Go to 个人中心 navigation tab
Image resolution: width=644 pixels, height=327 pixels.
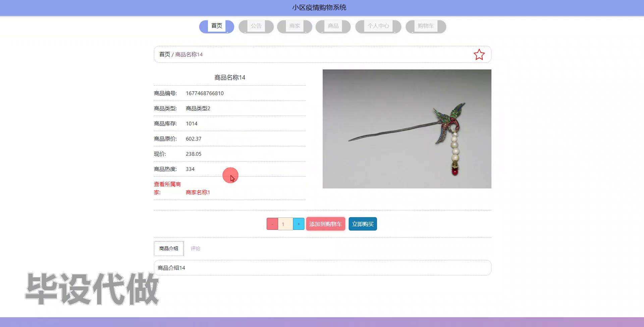[x=378, y=26]
